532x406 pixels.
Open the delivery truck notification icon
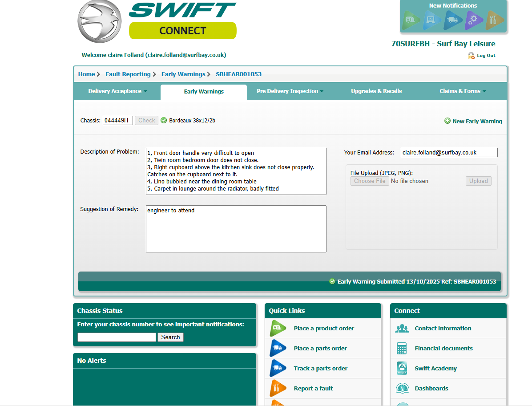pyautogui.click(x=452, y=20)
